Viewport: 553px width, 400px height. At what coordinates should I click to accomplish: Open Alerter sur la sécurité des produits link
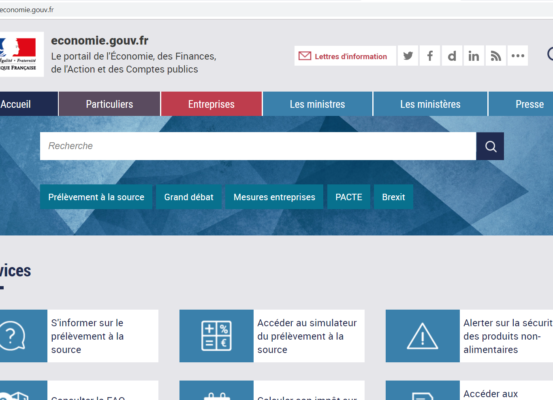(508, 336)
